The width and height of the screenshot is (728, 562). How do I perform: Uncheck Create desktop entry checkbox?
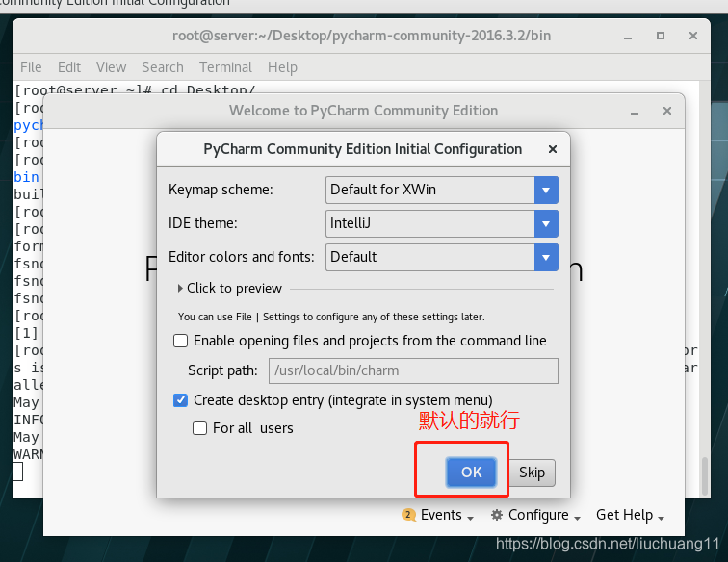[181, 400]
